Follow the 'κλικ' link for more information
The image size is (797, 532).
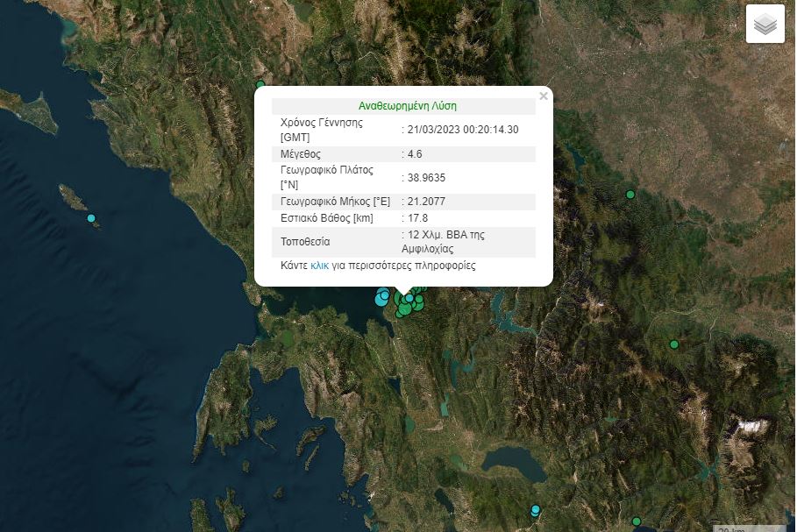[319, 265]
